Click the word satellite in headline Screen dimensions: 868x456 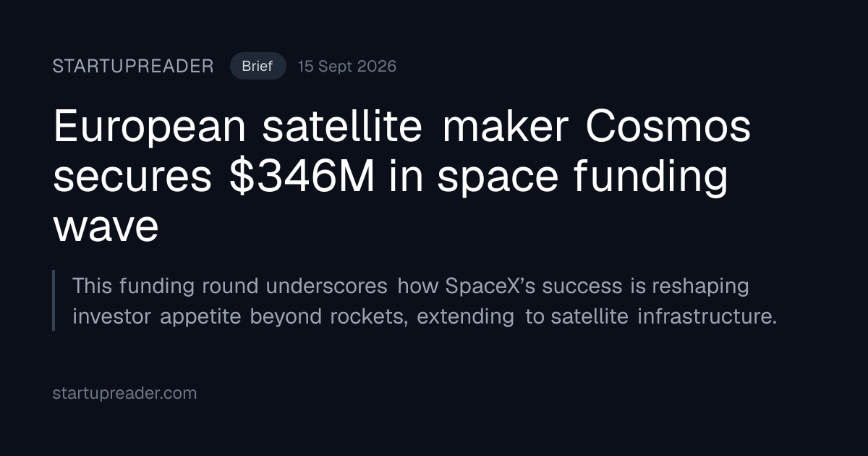(x=342, y=128)
